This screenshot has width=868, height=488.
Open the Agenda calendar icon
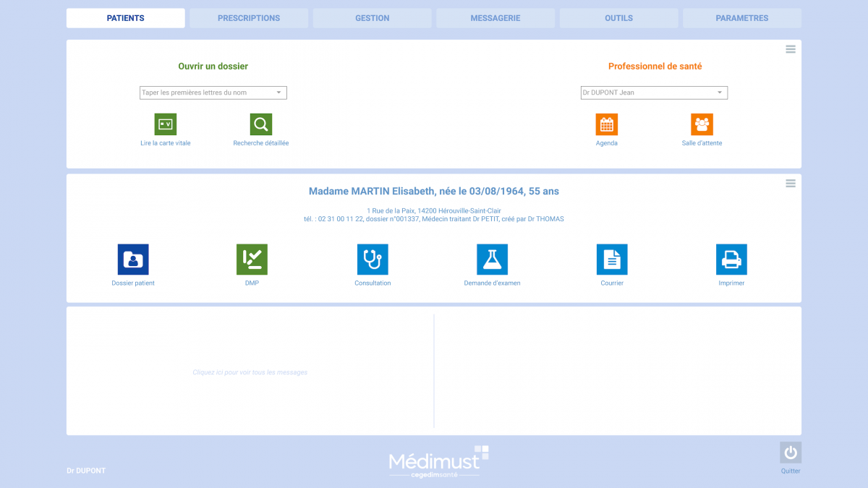[x=607, y=124]
